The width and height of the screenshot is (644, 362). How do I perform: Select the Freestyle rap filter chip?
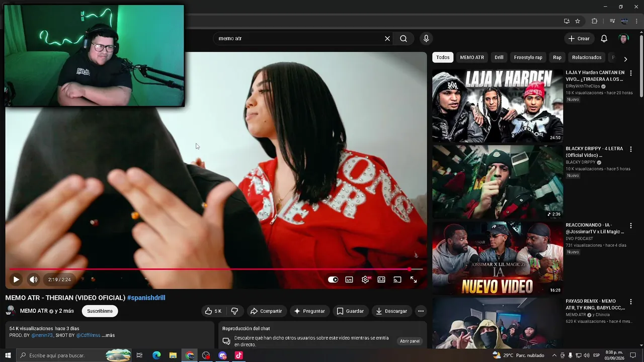(528, 57)
